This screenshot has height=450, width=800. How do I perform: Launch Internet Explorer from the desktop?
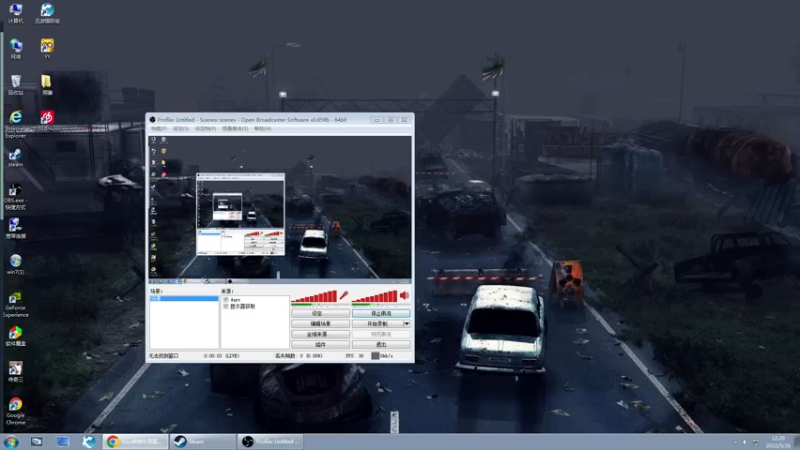[15, 124]
